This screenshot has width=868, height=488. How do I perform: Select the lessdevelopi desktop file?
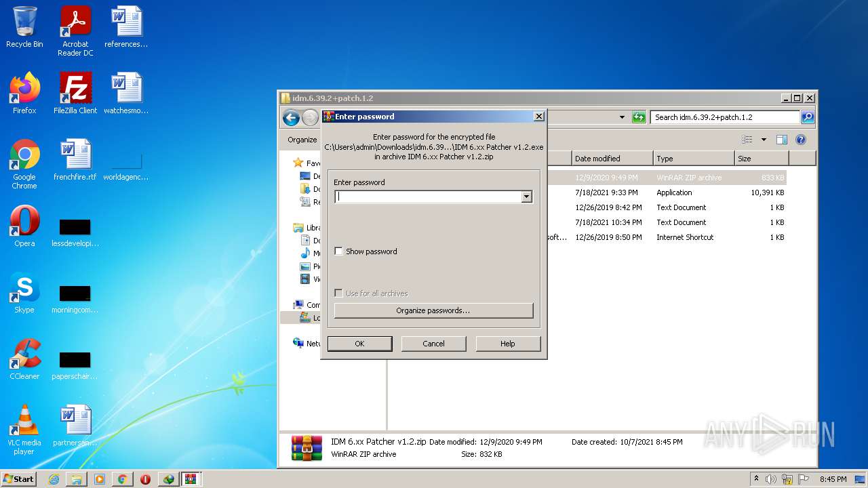click(x=75, y=233)
